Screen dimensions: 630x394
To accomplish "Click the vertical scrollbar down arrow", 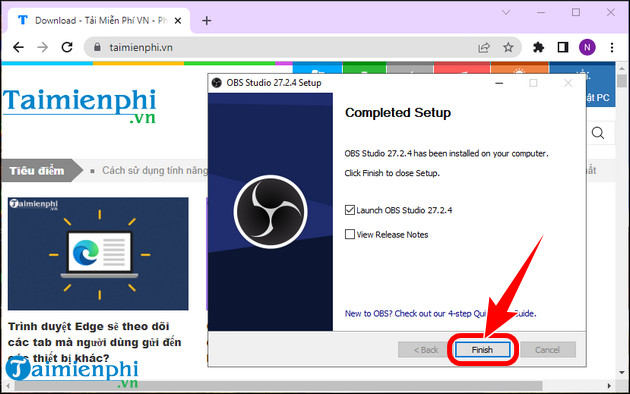I will coord(622,373).
